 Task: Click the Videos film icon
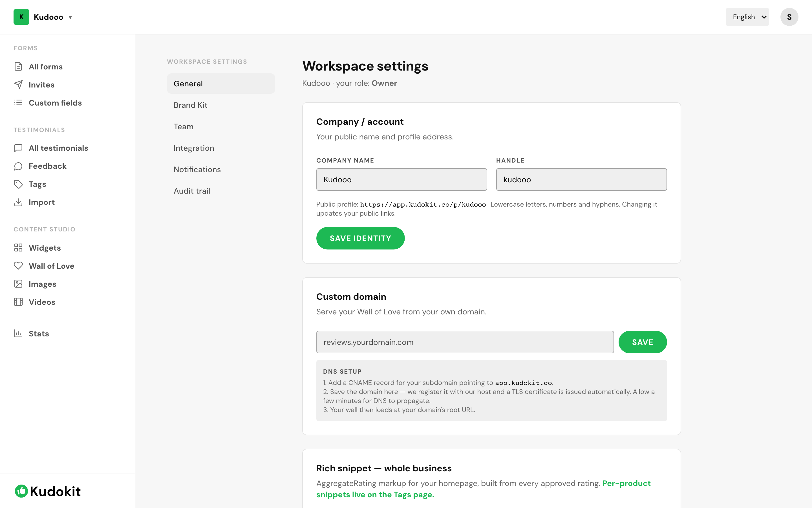(x=18, y=302)
